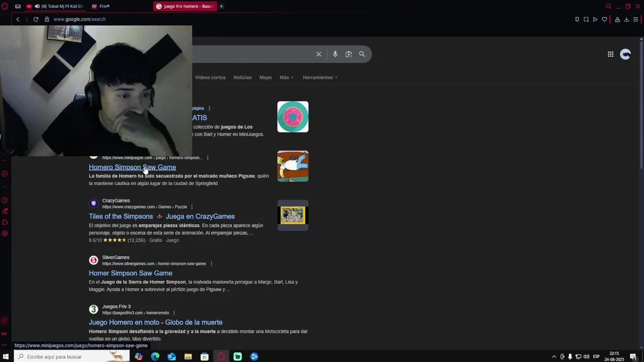This screenshot has height=362, width=644.
Task: Bookmark page with the heart icon
Action: click(x=604, y=19)
